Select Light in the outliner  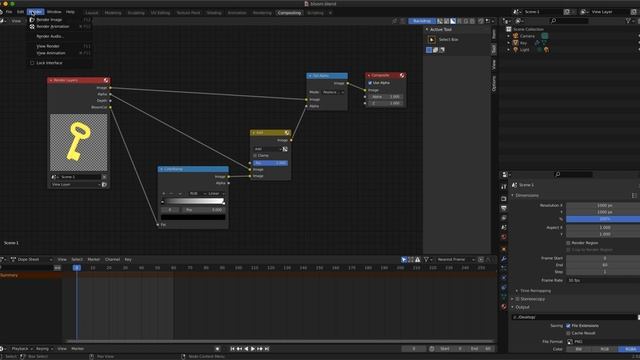pos(524,50)
